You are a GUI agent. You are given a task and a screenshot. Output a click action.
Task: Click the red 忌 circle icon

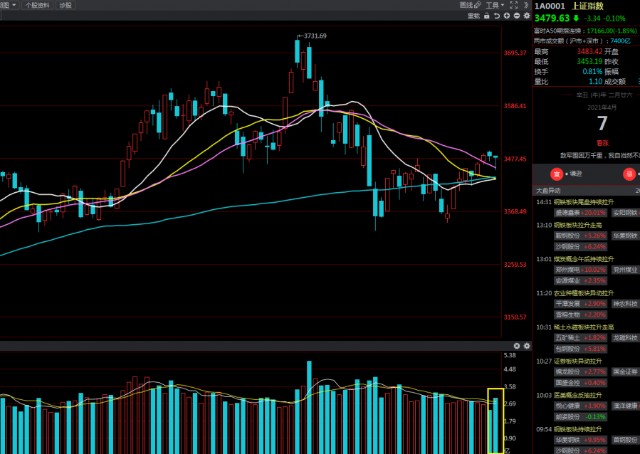click(628, 174)
